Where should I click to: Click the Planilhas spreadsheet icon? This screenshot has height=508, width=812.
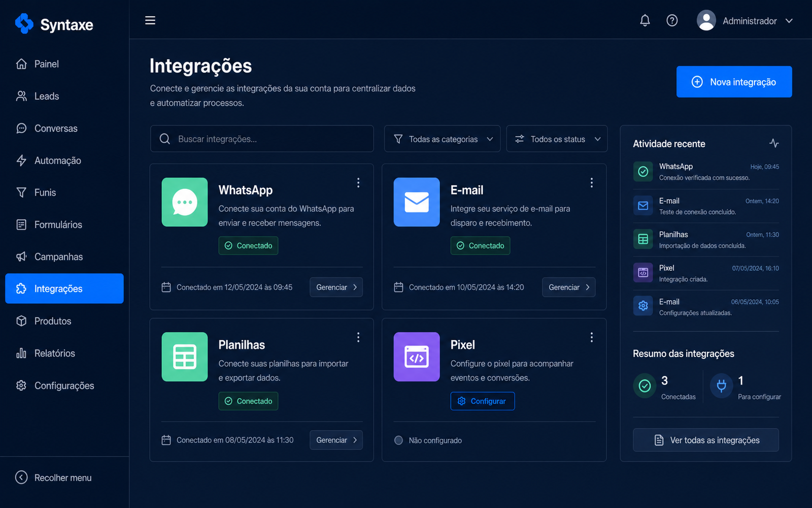pyautogui.click(x=185, y=357)
